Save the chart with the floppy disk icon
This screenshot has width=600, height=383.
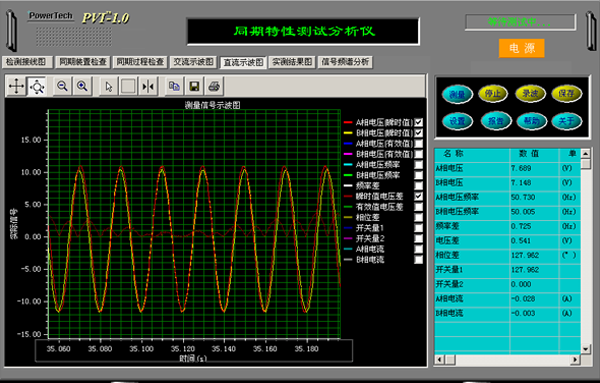tap(194, 86)
